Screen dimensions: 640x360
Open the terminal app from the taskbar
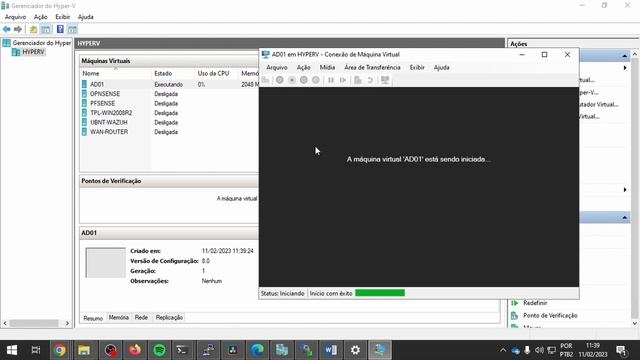182,350
